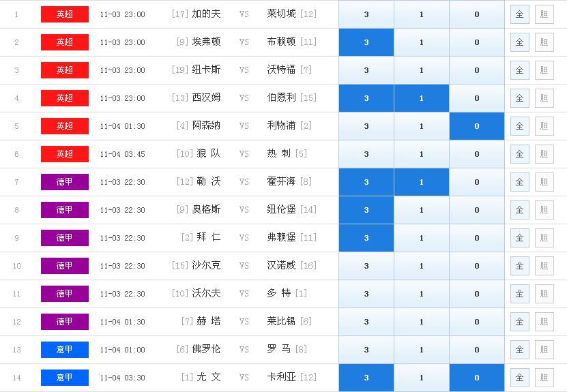Click kickoff time 11-04 03:45
The width and height of the screenshot is (567, 392).
pyautogui.click(x=123, y=154)
